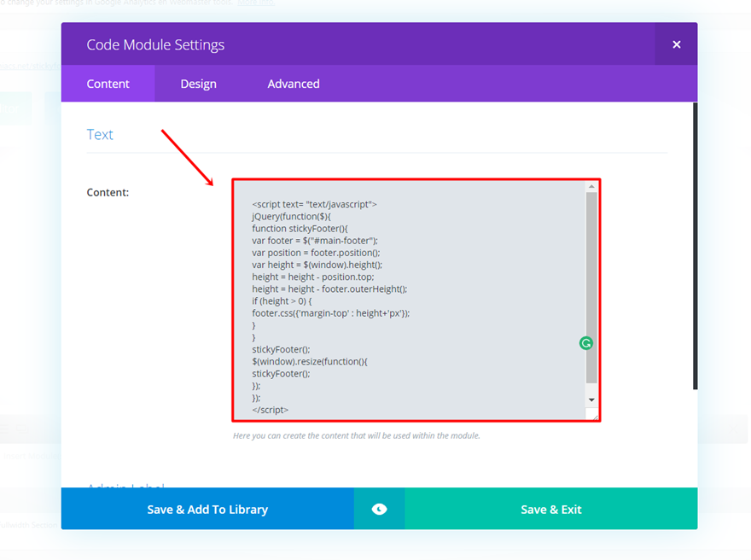
Task: Open the Design tab
Action: pos(198,84)
